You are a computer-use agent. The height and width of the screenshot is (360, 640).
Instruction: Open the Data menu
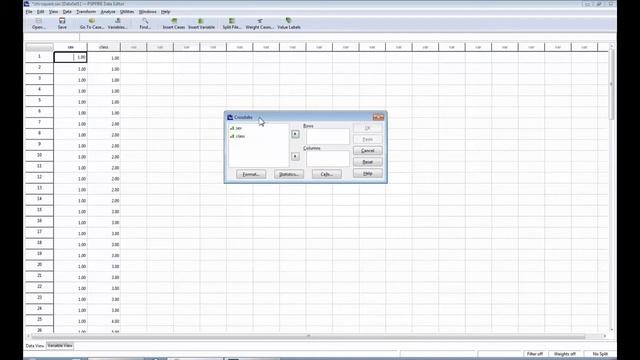click(x=67, y=12)
